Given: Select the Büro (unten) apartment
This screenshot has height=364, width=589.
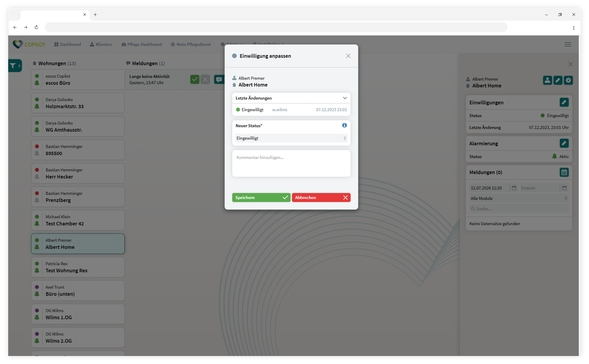Looking at the screenshot, I should click(x=78, y=291).
